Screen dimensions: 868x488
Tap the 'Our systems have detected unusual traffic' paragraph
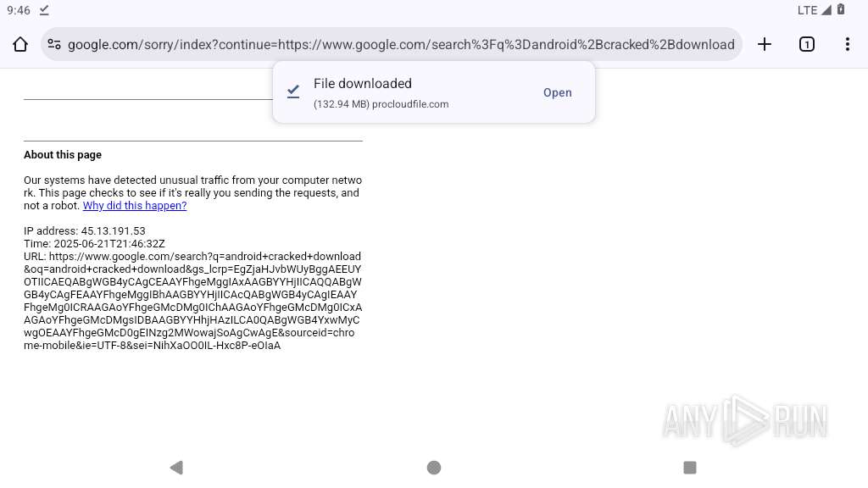tap(192, 192)
